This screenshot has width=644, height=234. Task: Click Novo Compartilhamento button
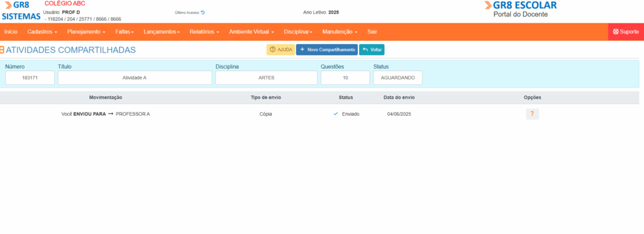[327, 50]
